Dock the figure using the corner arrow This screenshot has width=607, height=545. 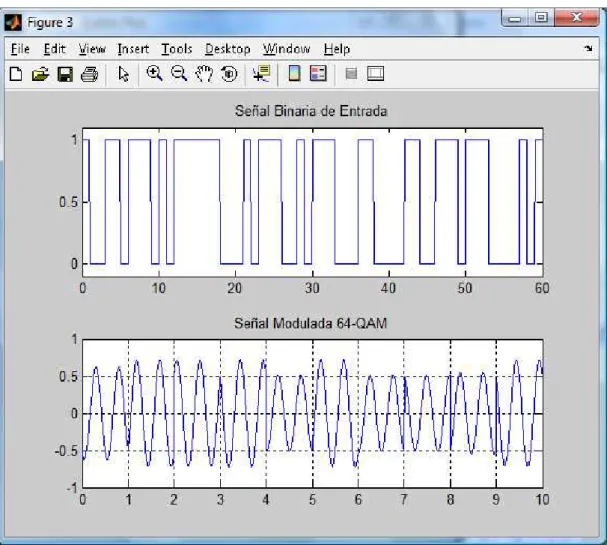click(x=588, y=48)
